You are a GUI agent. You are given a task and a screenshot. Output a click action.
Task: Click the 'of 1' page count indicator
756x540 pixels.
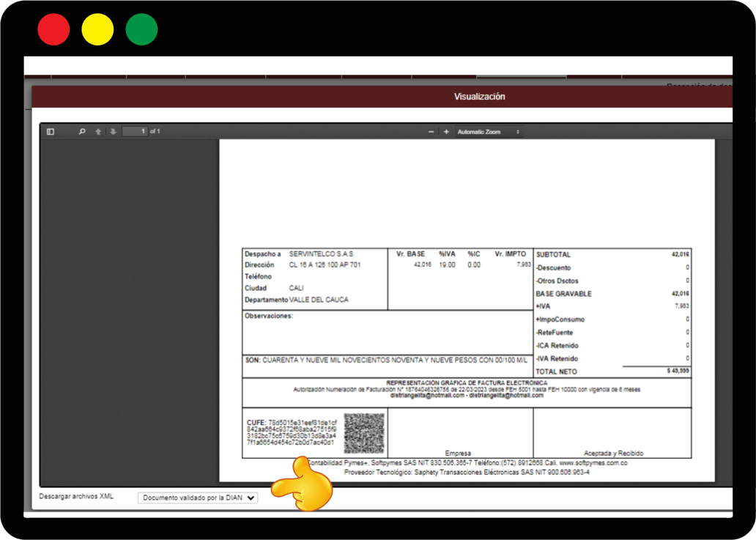click(x=154, y=132)
